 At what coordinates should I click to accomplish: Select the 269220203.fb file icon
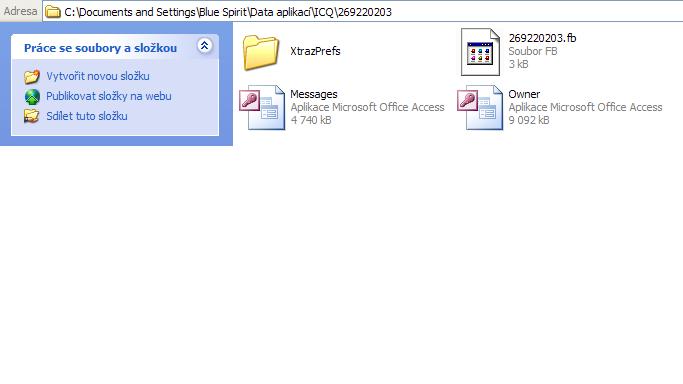[480, 52]
